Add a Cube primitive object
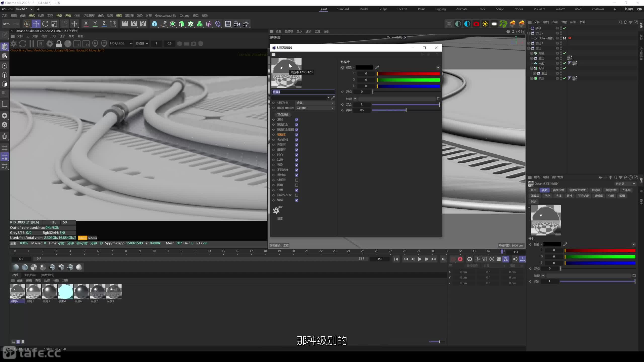The image size is (644, 362). tap(154, 24)
